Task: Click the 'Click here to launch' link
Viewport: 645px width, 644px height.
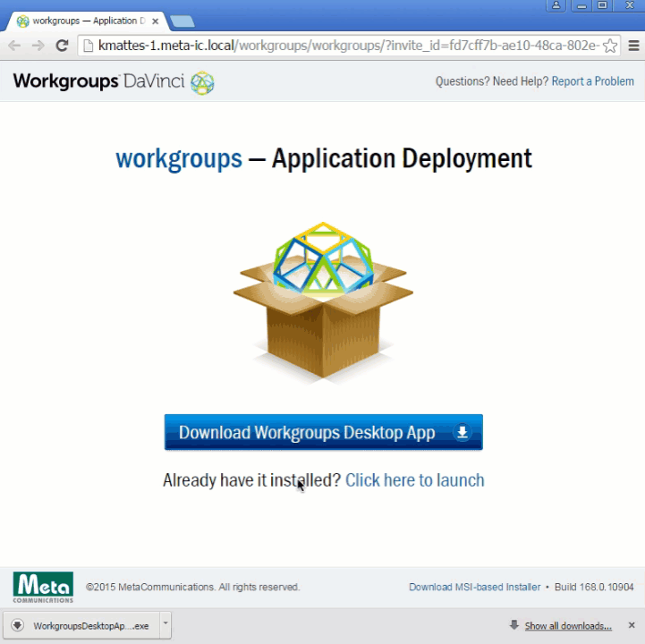Action: tap(415, 480)
